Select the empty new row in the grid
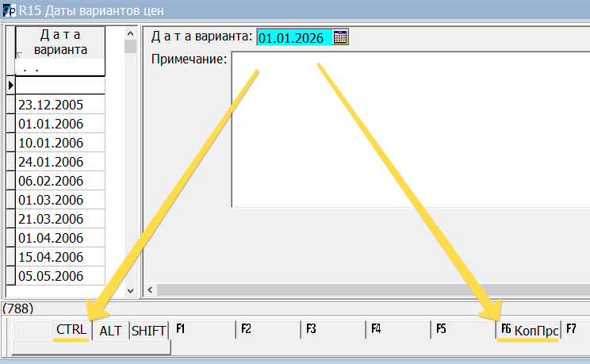The image size is (590, 364). [x=59, y=86]
